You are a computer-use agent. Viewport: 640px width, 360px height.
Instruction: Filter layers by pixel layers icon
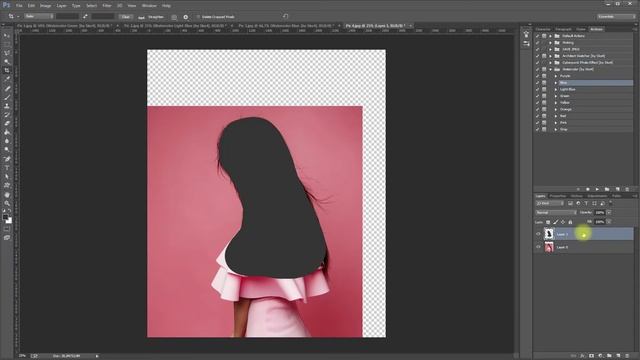click(570, 203)
